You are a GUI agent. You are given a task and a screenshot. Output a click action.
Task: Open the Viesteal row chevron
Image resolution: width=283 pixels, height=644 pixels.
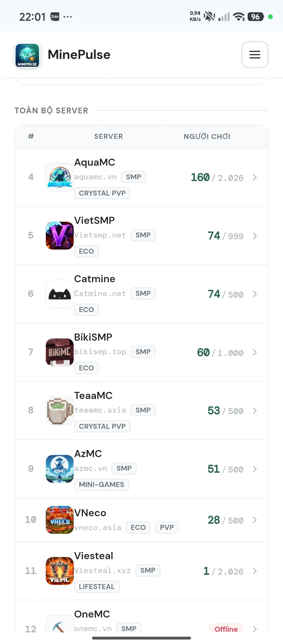[255, 571]
